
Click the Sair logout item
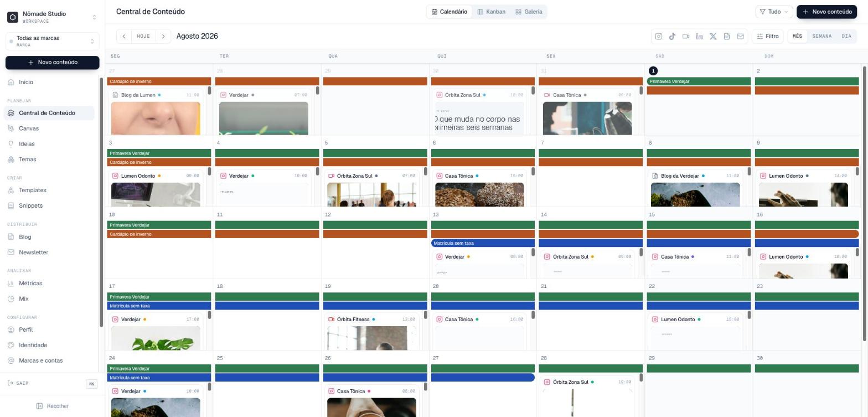coord(18,383)
